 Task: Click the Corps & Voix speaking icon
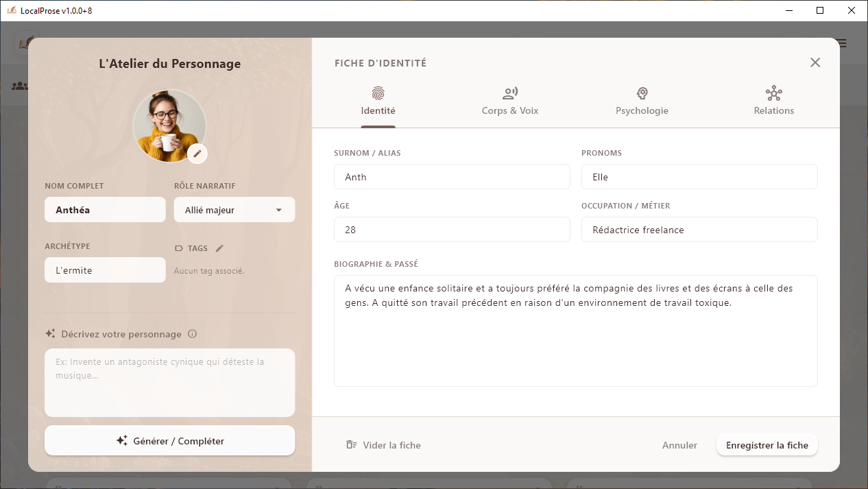coord(509,93)
